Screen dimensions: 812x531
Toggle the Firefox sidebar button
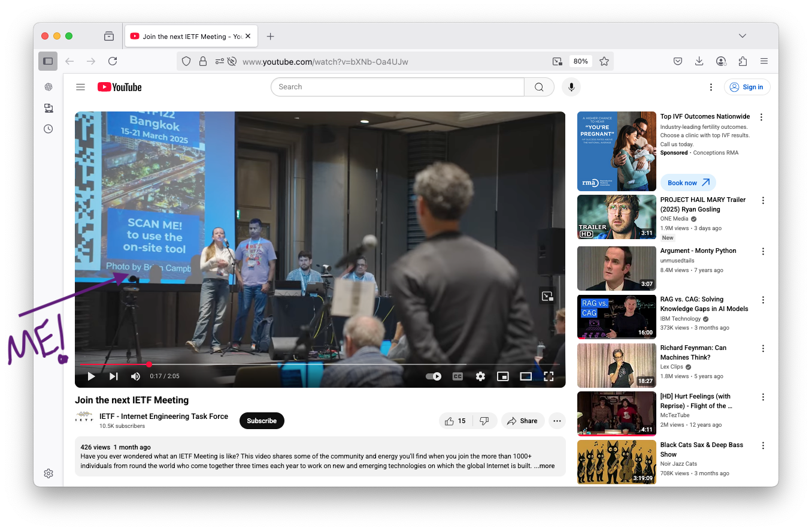click(48, 61)
